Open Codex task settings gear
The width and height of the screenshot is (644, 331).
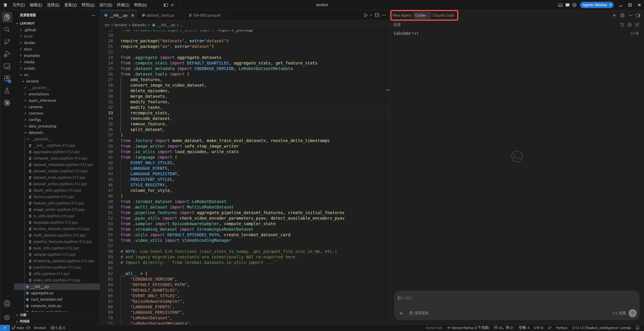click(x=630, y=25)
